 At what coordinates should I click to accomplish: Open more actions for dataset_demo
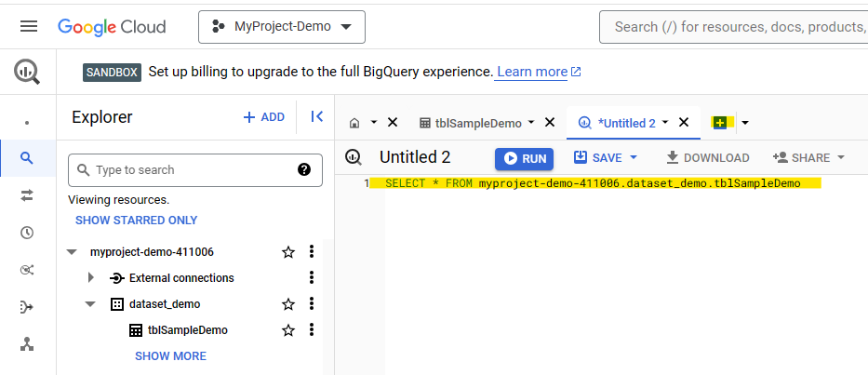click(312, 304)
